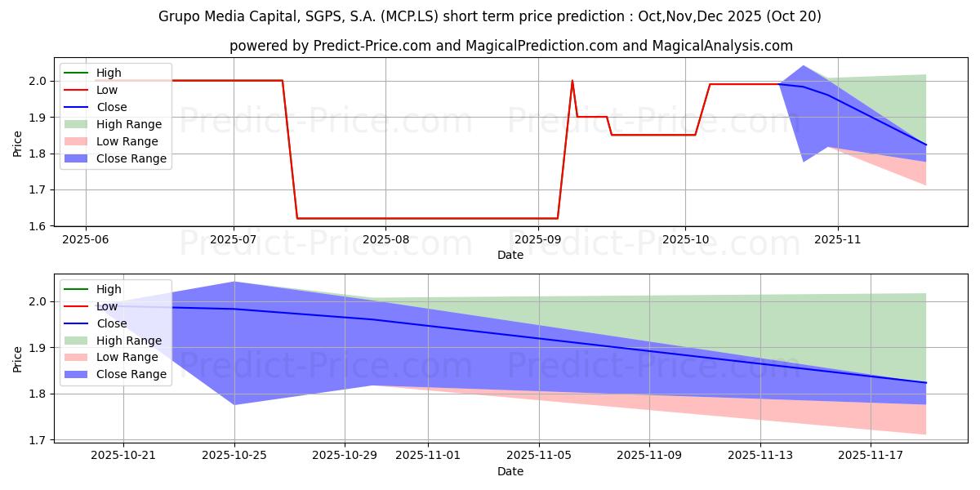Image resolution: width=980 pixels, height=490 pixels.
Task: Click the Close Range blue swatch in bottom legend
Action: pos(77,375)
